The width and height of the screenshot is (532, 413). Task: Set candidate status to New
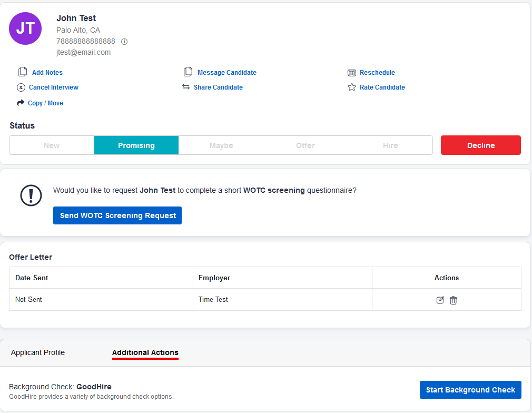tap(52, 145)
